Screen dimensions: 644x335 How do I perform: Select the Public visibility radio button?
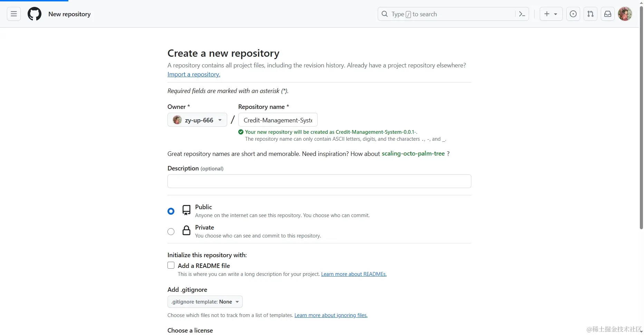pos(171,211)
